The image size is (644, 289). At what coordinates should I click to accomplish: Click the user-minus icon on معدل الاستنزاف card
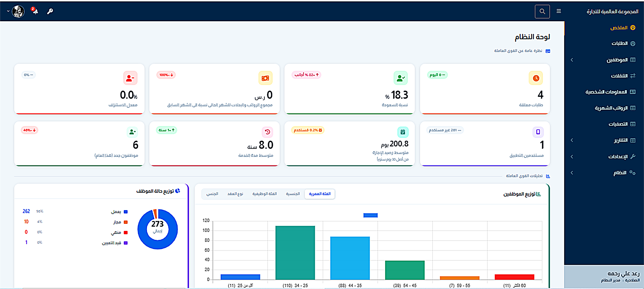pyautogui.click(x=130, y=78)
